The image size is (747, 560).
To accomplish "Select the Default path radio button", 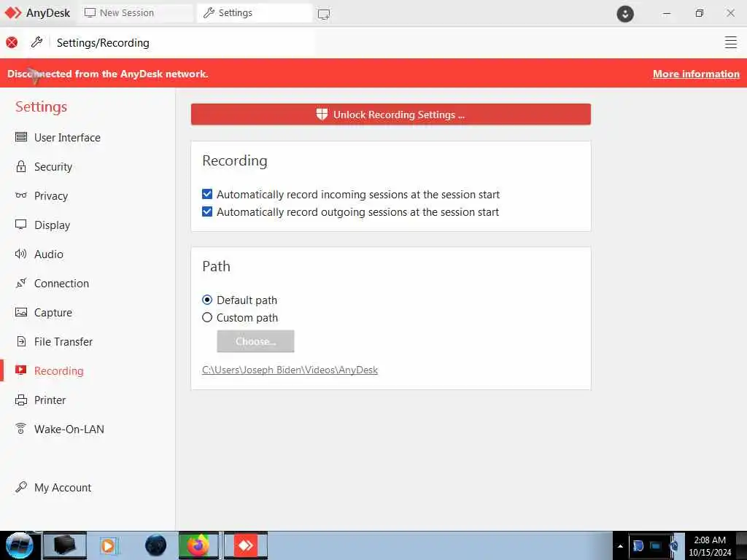I will click(x=206, y=300).
